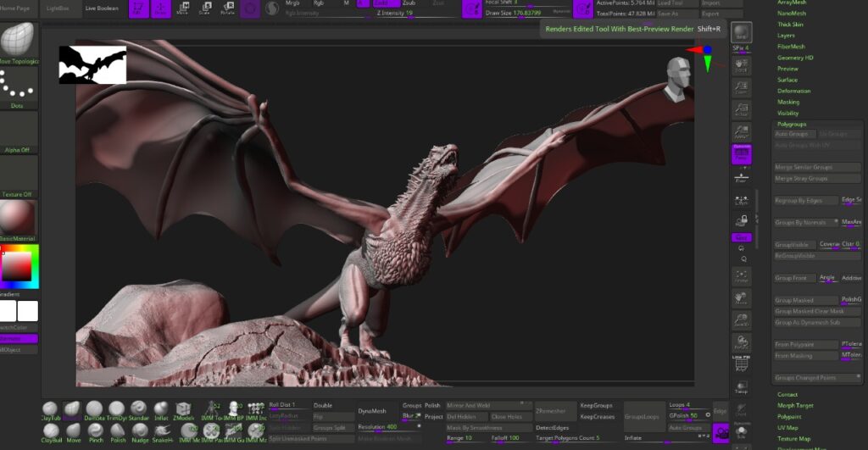The width and height of the screenshot is (868, 450).
Task: Click the Auto Groups button in Polygroups
Action: [794, 134]
